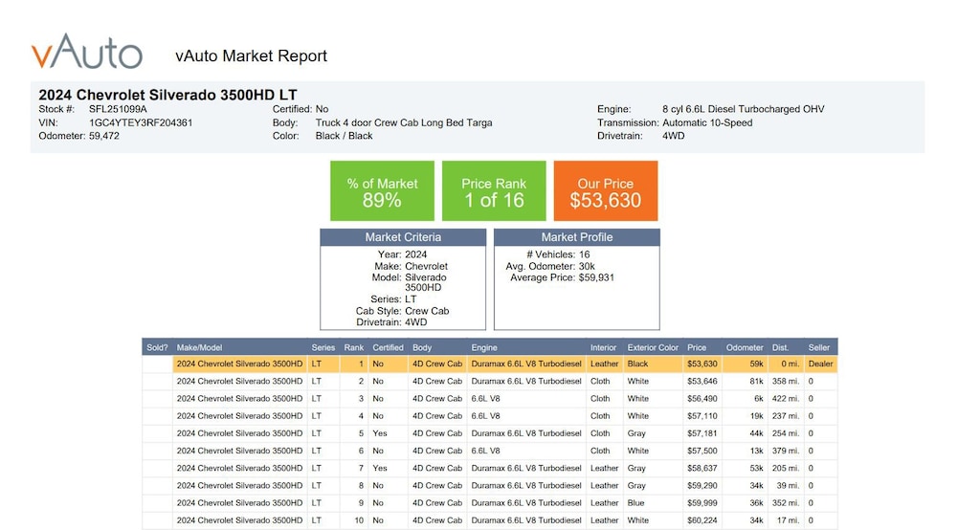Screen dimensions: 980x530
Task: Click the Blue exterior color cell
Action: tap(635, 503)
